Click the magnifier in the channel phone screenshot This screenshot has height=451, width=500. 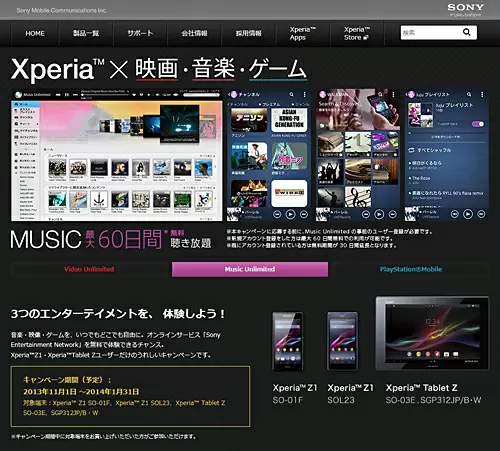pyautogui.click(x=292, y=95)
